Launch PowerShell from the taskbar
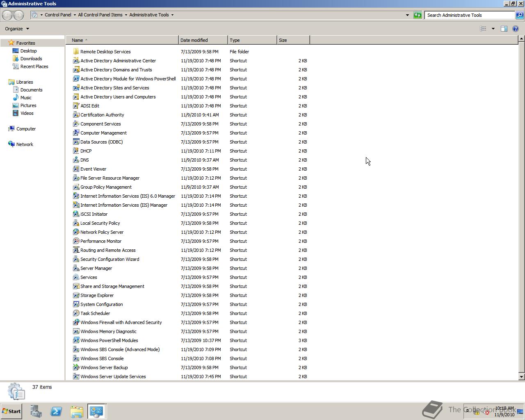This screenshot has width=525, height=420. [56, 411]
